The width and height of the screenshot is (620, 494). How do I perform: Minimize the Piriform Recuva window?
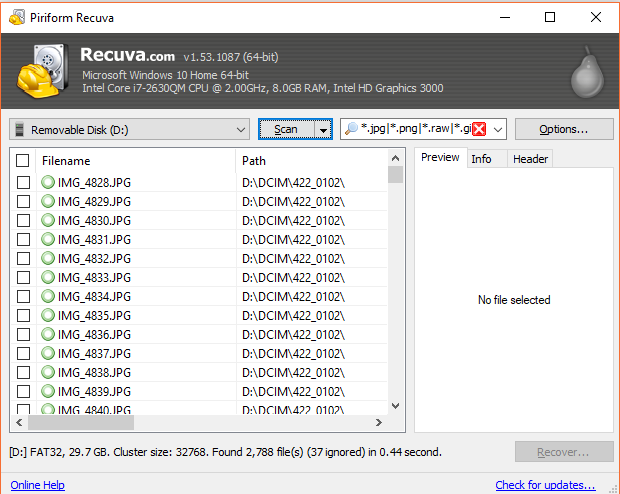coord(505,17)
